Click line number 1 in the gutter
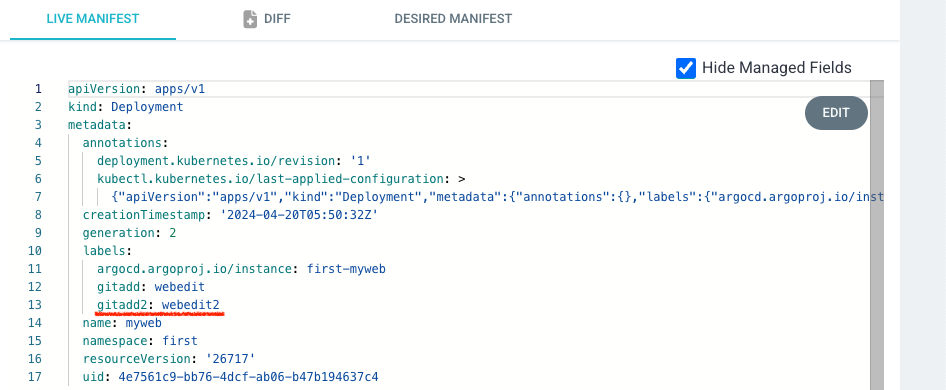 (x=38, y=89)
